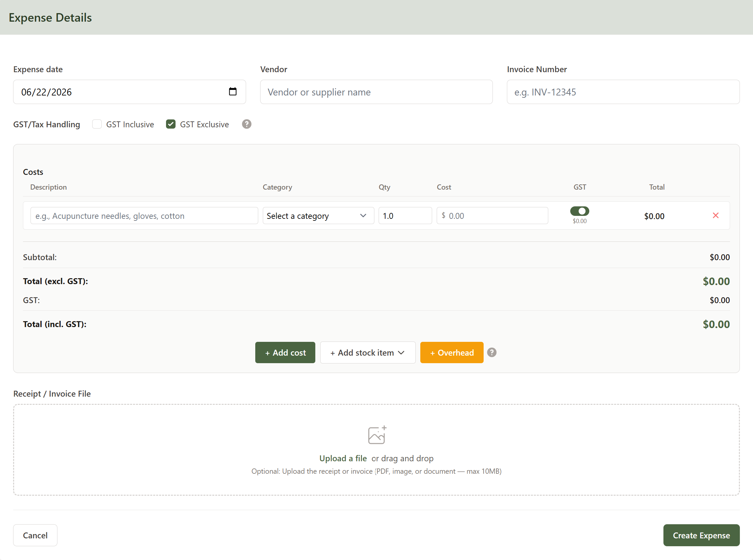Click the Receipt / Invoice File label
This screenshot has width=753, height=560.
[x=52, y=394]
